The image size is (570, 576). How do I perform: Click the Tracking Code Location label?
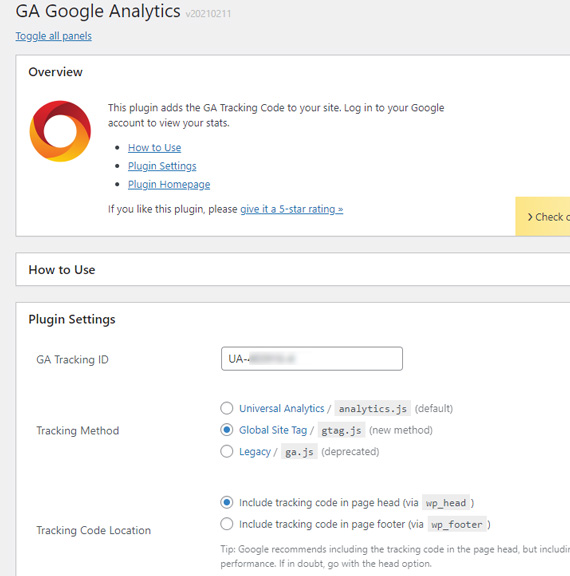click(x=93, y=530)
